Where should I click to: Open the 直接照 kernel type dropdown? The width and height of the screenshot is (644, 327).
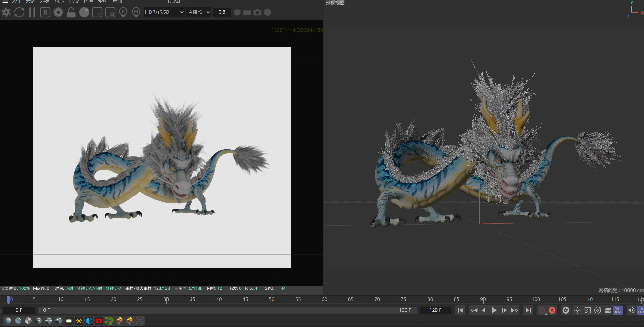pyautogui.click(x=199, y=12)
